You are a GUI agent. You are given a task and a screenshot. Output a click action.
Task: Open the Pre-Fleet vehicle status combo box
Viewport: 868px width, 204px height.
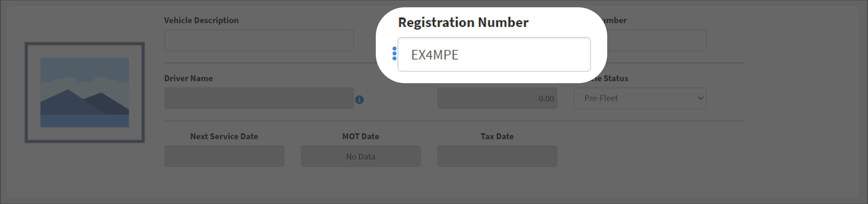640,98
